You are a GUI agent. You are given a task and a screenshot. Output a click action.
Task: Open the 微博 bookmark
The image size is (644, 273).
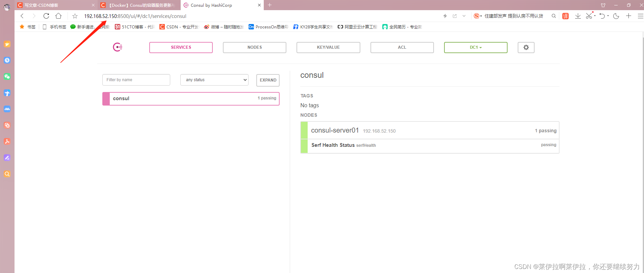coord(224,27)
